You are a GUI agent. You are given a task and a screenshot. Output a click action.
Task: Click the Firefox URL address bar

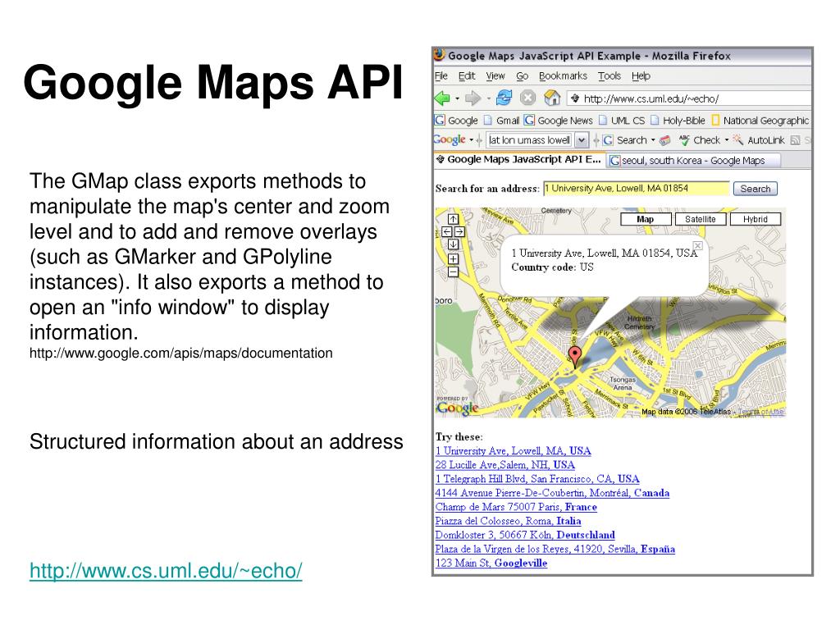tap(691, 98)
